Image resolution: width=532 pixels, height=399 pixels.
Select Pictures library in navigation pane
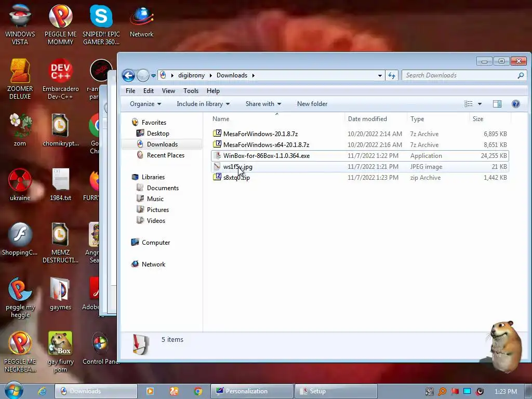157,210
